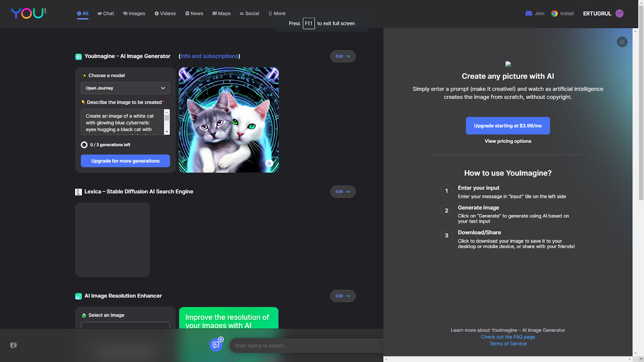Select the Social tab

pos(250,14)
